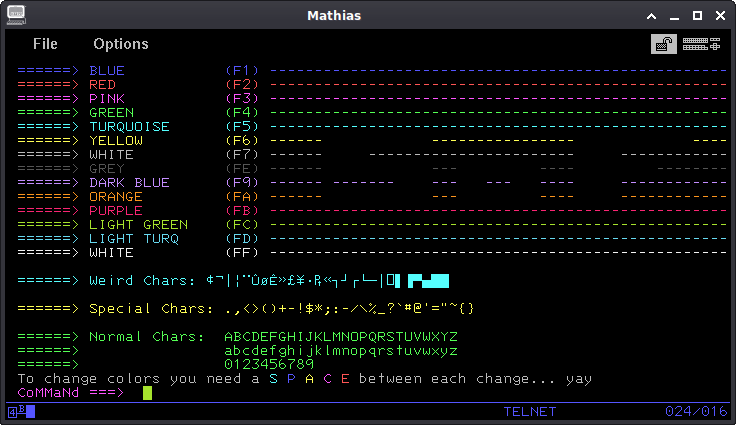Click the (FA) key label
736x425 pixels.
242,197
